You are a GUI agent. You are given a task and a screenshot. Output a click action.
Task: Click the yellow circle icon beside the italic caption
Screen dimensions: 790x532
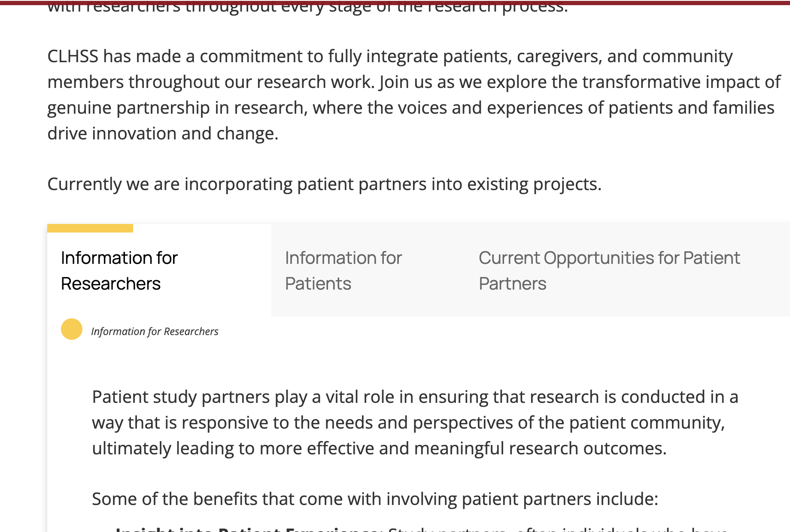[72, 329]
